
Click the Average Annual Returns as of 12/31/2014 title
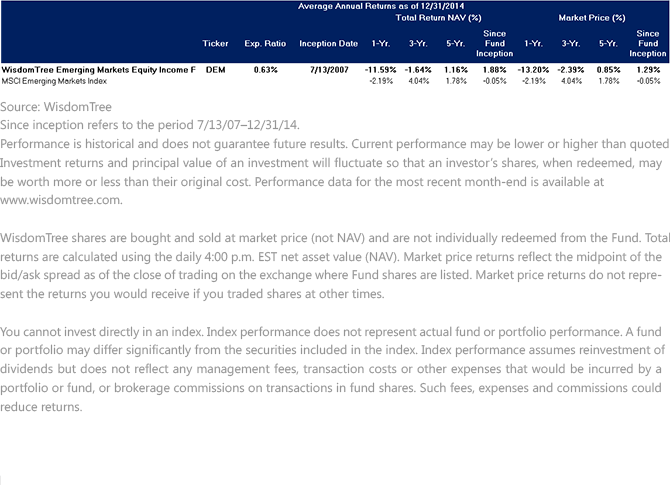click(x=381, y=6)
